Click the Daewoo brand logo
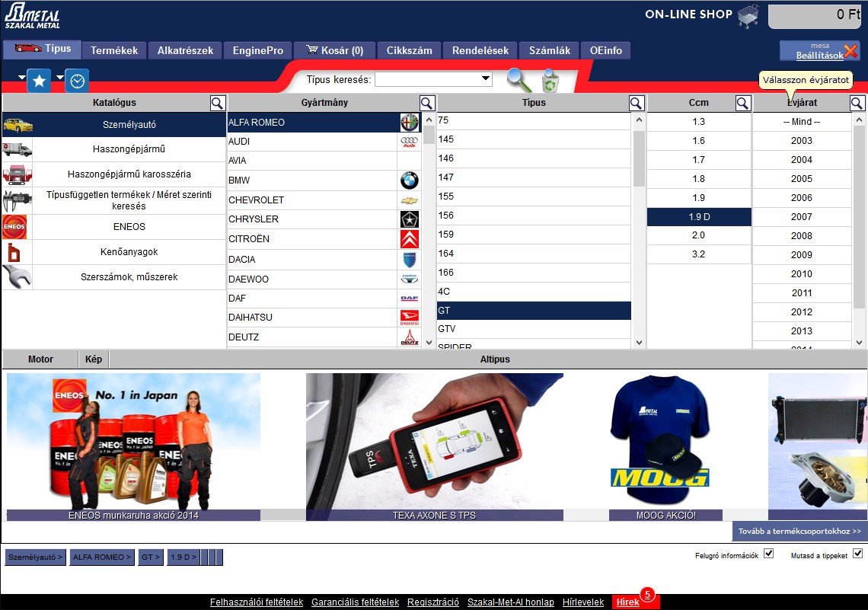The height and width of the screenshot is (610, 868). [410, 279]
